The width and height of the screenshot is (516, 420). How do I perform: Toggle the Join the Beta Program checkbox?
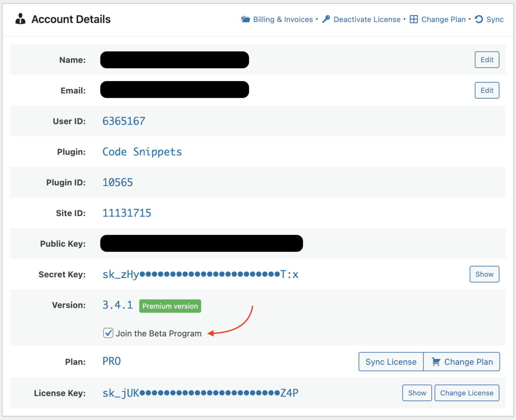(108, 333)
